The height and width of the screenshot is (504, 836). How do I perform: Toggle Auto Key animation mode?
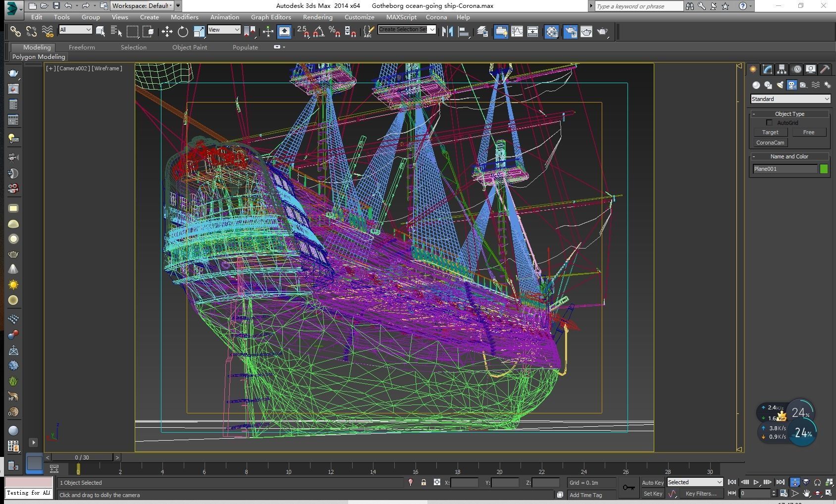click(x=652, y=483)
